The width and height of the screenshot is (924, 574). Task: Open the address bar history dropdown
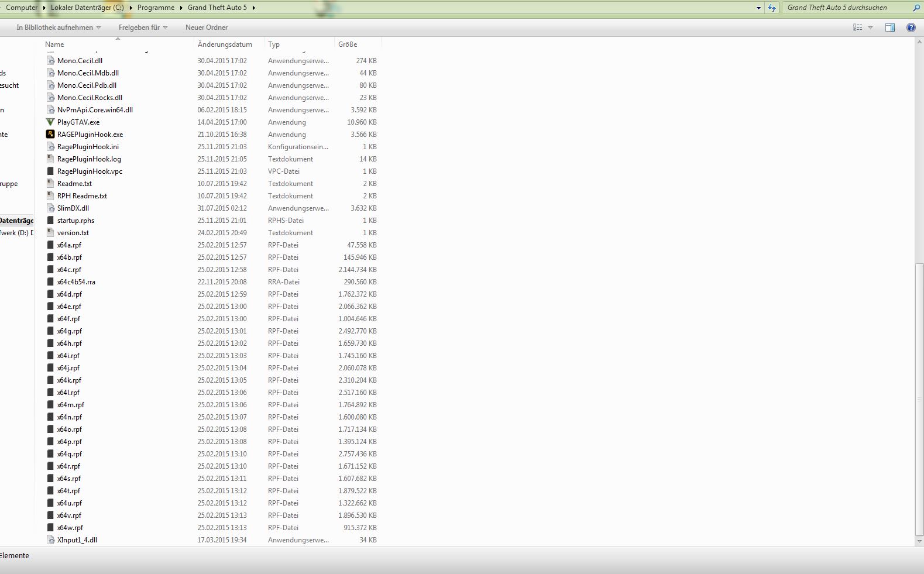point(758,8)
